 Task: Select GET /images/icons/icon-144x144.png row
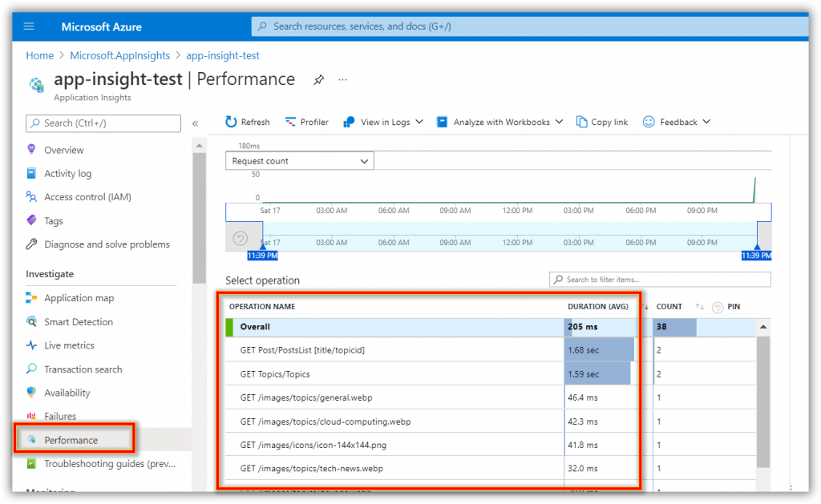(491, 445)
